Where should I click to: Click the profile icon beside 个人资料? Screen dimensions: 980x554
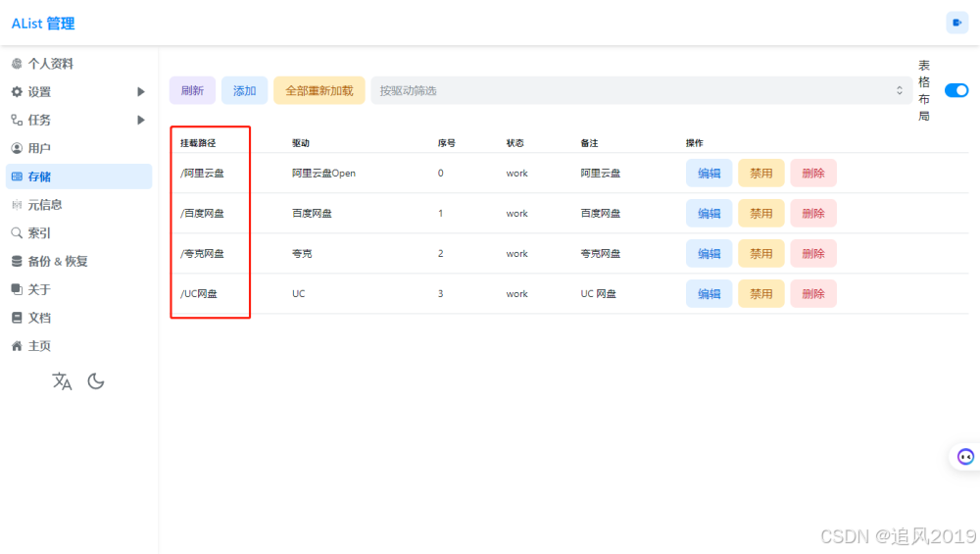[x=17, y=63]
